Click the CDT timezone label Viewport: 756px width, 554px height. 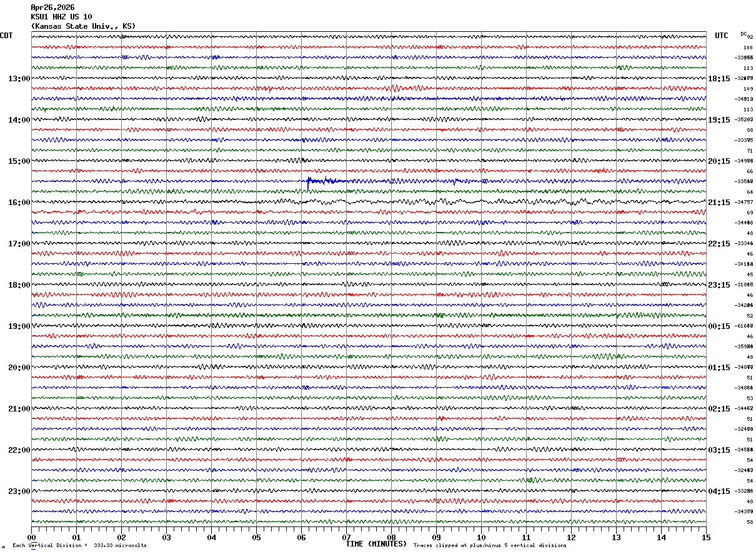(x=6, y=36)
